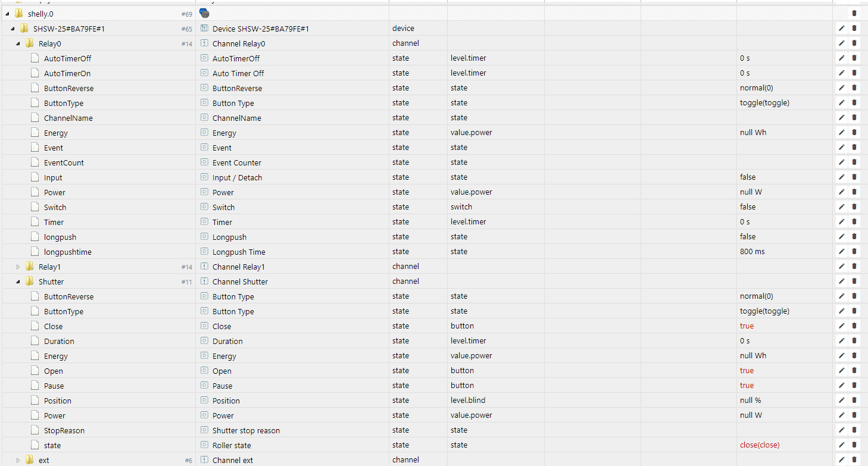Click the close(close) roller state value
This screenshot has width=868, height=466.
760,445
